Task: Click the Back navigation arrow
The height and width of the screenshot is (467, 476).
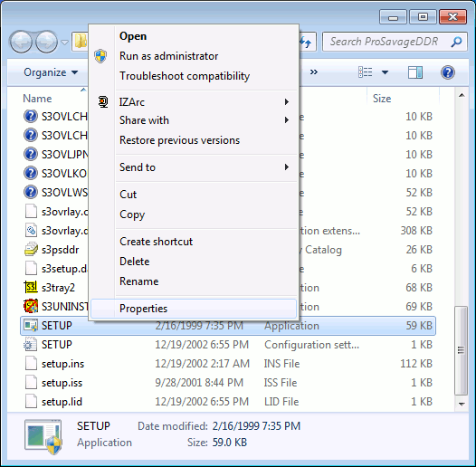Action: (x=21, y=42)
